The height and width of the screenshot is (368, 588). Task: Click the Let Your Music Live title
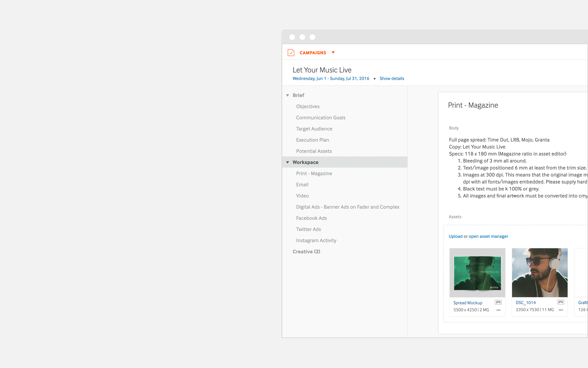(322, 70)
